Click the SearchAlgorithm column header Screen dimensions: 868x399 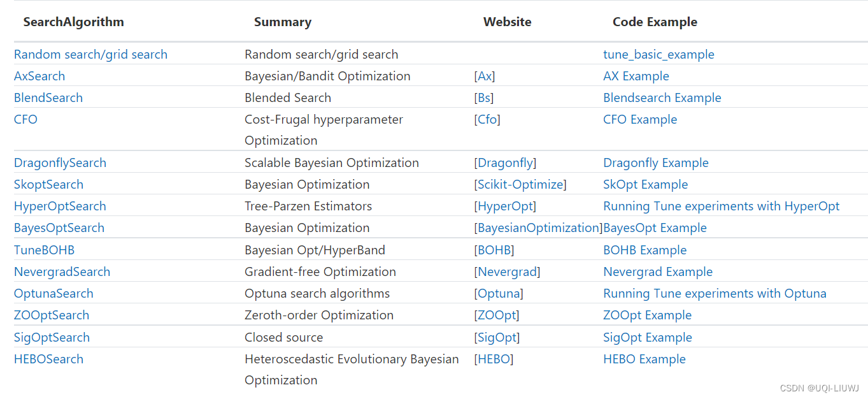coord(74,22)
